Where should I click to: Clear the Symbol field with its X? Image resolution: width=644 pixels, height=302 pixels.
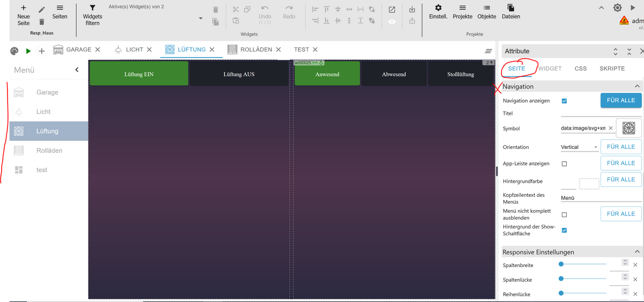(610, 128)
